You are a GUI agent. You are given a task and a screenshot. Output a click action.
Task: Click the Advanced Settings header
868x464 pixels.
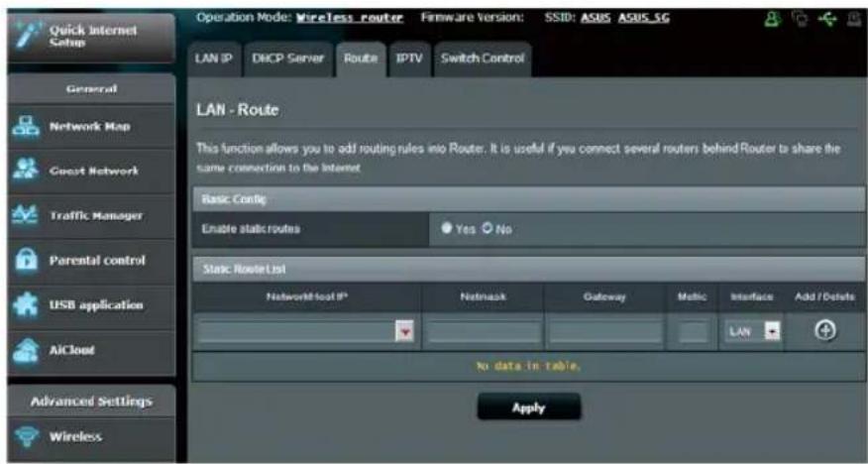(92, 401)
